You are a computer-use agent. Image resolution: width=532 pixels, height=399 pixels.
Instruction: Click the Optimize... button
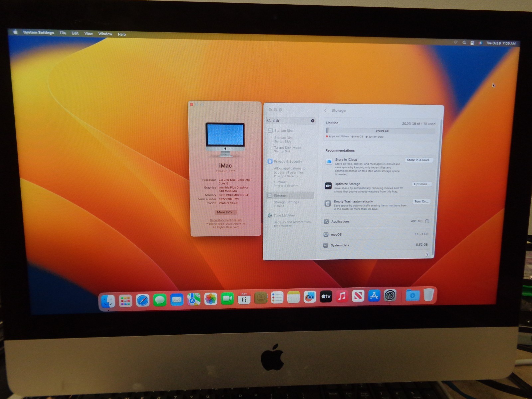click(x=422, y=184)
